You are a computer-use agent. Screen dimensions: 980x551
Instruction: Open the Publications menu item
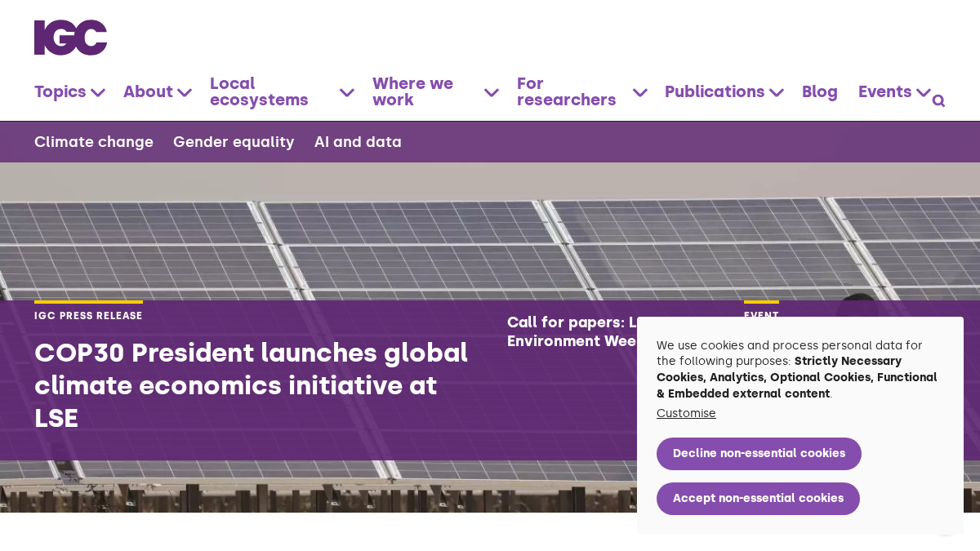click(715, 92)
